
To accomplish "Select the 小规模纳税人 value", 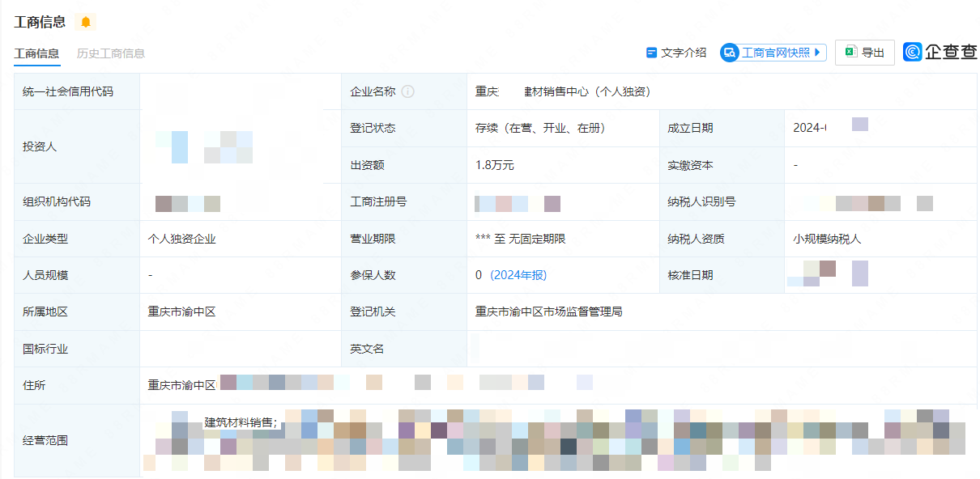I will (x=828, y=239).
